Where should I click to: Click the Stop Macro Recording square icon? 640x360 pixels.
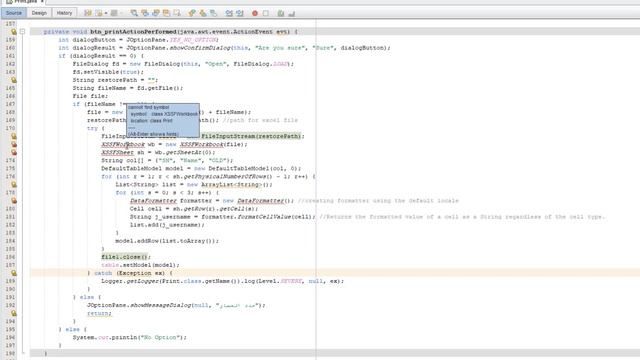coord(266,13)
